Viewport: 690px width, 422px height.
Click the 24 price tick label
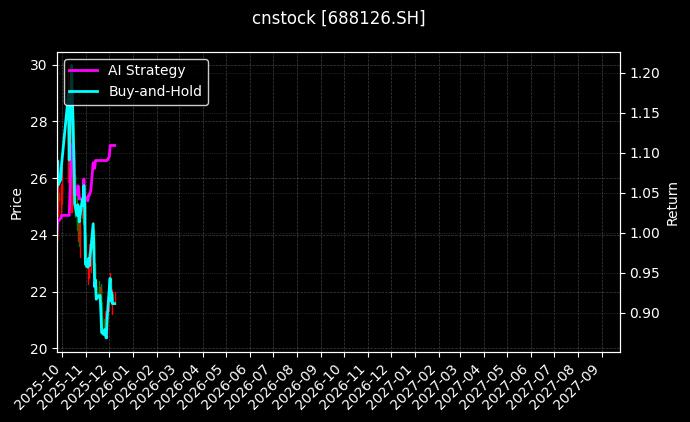(38, 235)
